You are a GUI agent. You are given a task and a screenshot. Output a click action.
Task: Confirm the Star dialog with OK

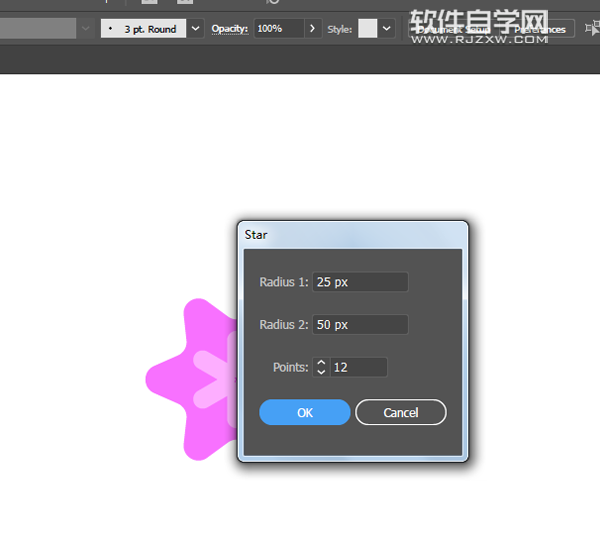tap(305, 412)
